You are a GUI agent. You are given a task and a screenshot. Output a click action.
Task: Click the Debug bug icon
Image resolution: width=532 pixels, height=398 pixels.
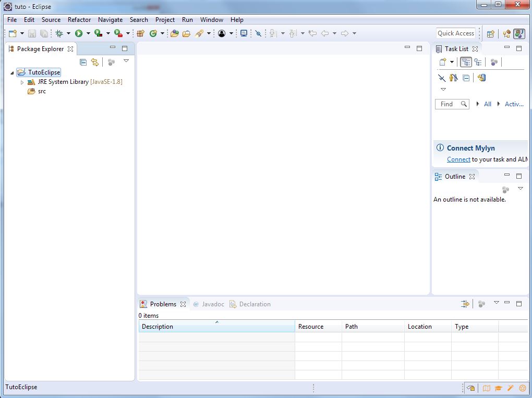(59, 33)
